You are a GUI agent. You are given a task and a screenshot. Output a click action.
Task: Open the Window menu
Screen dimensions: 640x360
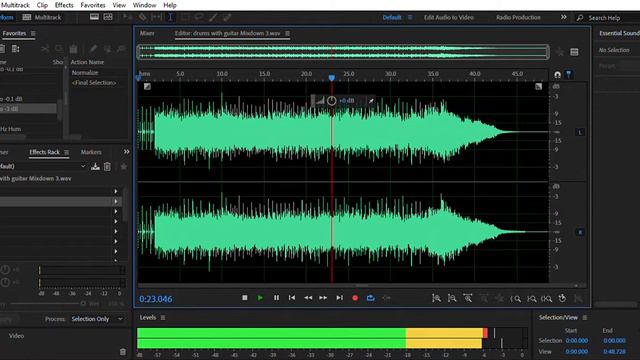point(144,5)
